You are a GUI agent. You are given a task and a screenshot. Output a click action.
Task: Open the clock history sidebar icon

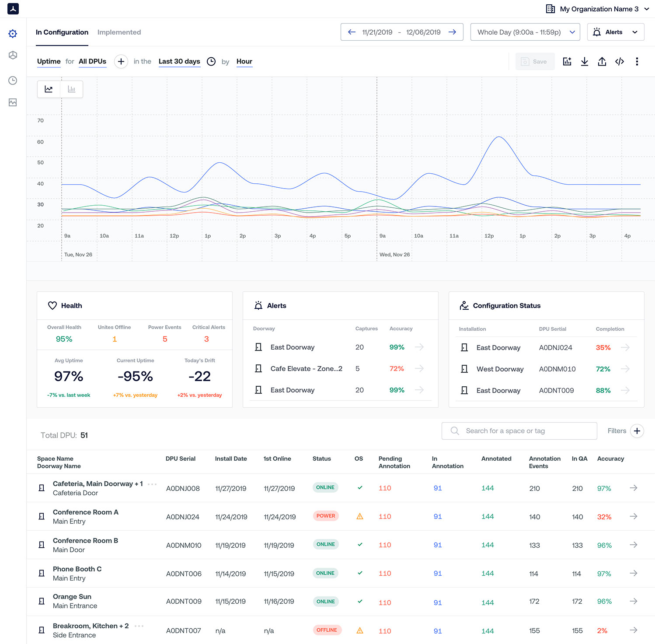pos(13,80)
